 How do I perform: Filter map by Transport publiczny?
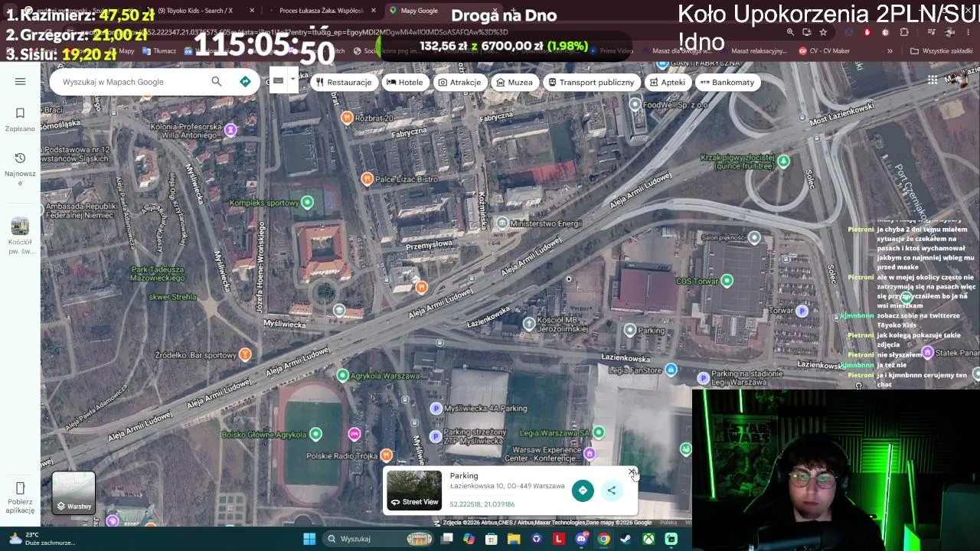click(591, 82)
